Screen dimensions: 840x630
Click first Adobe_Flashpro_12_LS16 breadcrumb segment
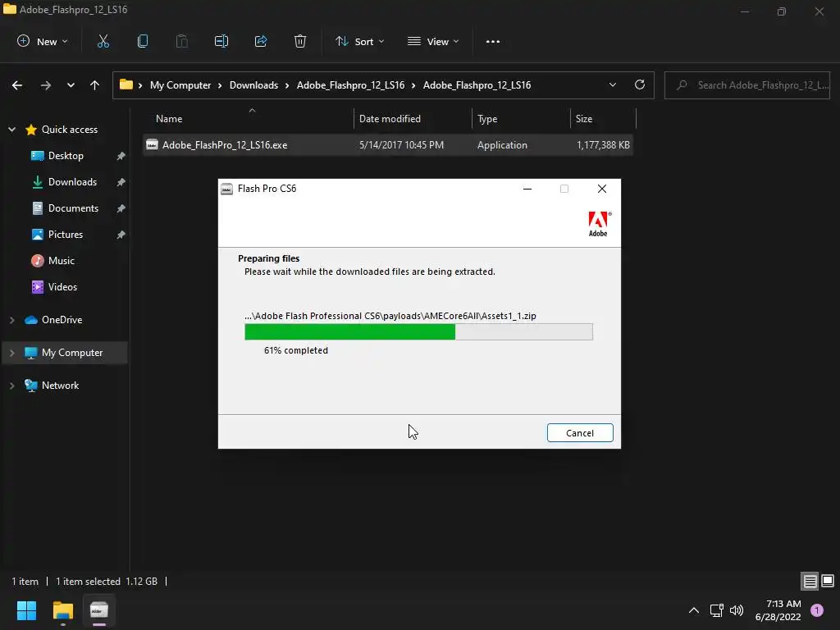[x=350, y=85]
